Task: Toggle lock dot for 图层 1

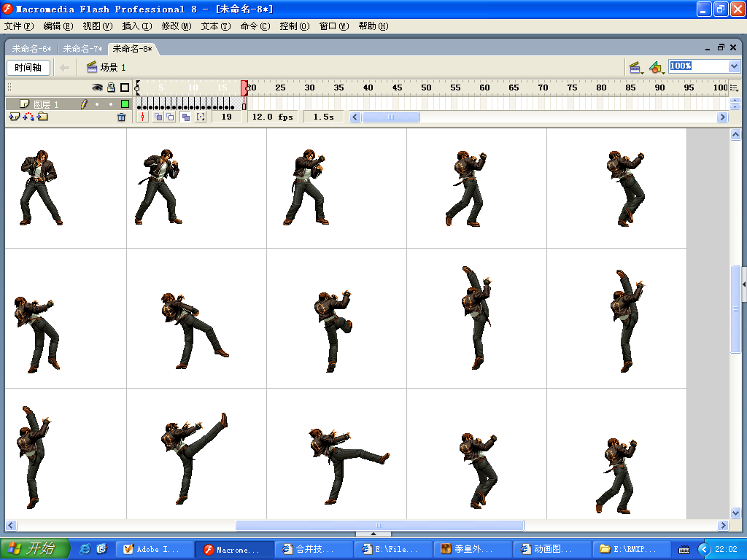Action: (111, 104)
